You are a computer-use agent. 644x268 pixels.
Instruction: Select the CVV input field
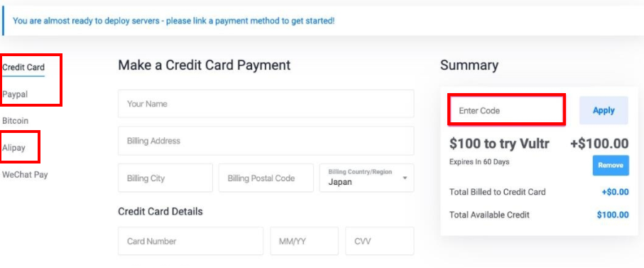click(x=379, y=241)
